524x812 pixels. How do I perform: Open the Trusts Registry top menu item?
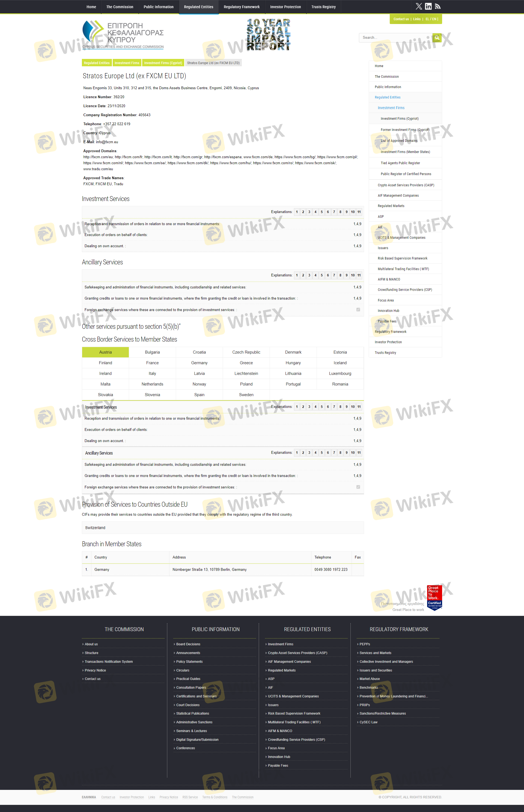(x=323, y=7)
